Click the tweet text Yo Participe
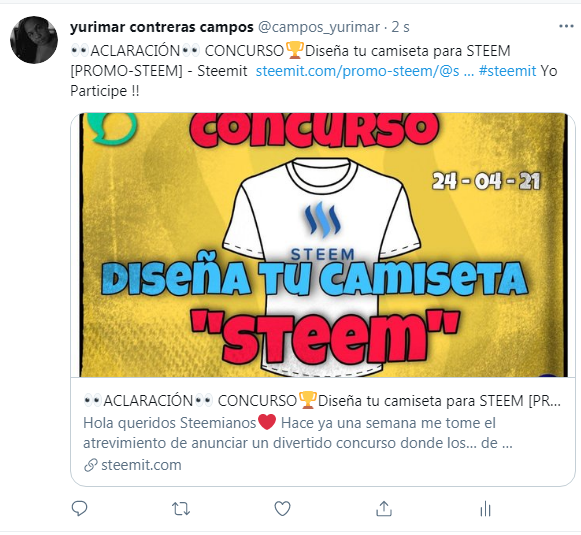The width and height of the screenshot is (581, 535). tap(313, 80)
